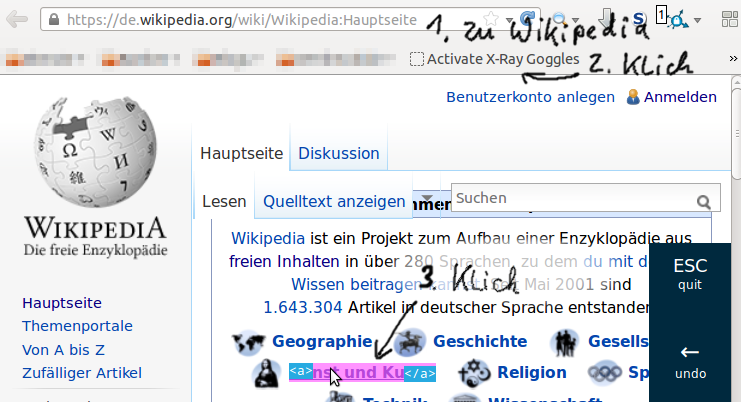Select the Lesen tab
The image size is (741, 402).
224,202
